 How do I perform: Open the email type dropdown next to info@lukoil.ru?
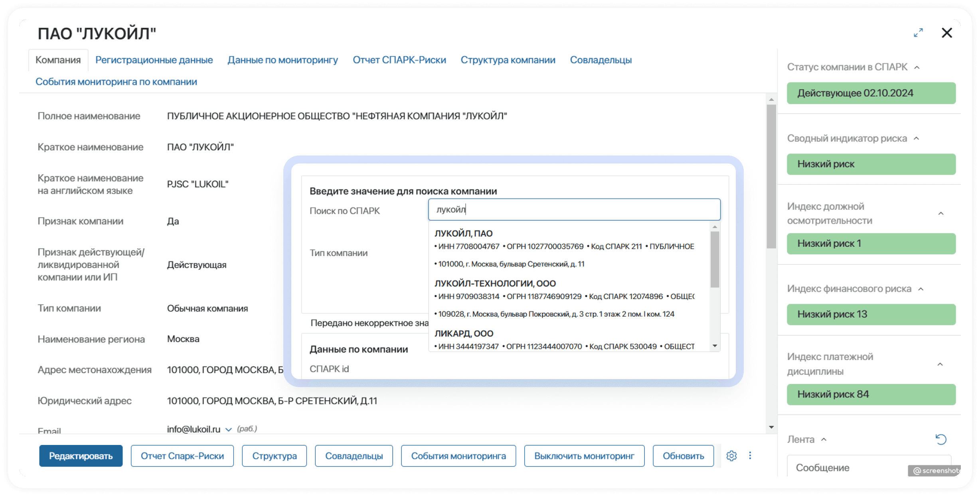[x=228, y=429]
